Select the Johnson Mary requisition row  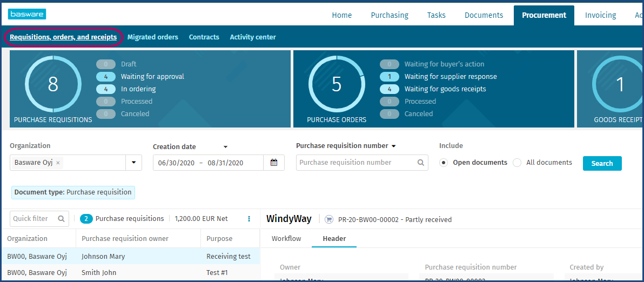(130, 256)
